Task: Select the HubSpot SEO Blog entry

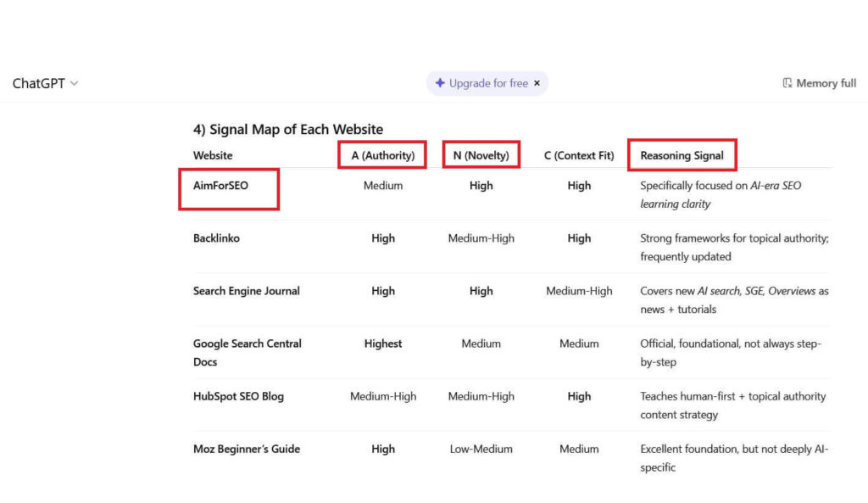Action: 237,396
